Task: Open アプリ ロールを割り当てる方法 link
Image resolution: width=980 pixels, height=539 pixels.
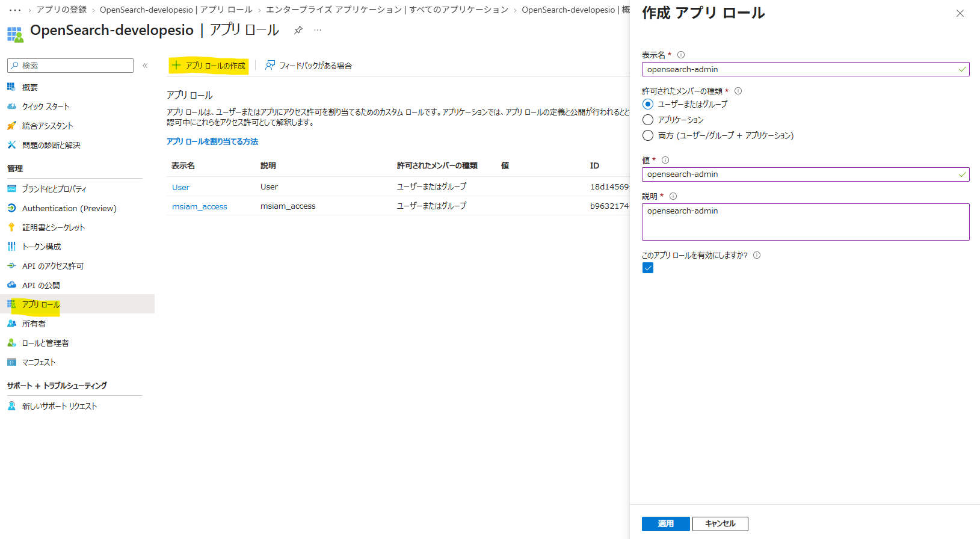Action: coord(212,141)
